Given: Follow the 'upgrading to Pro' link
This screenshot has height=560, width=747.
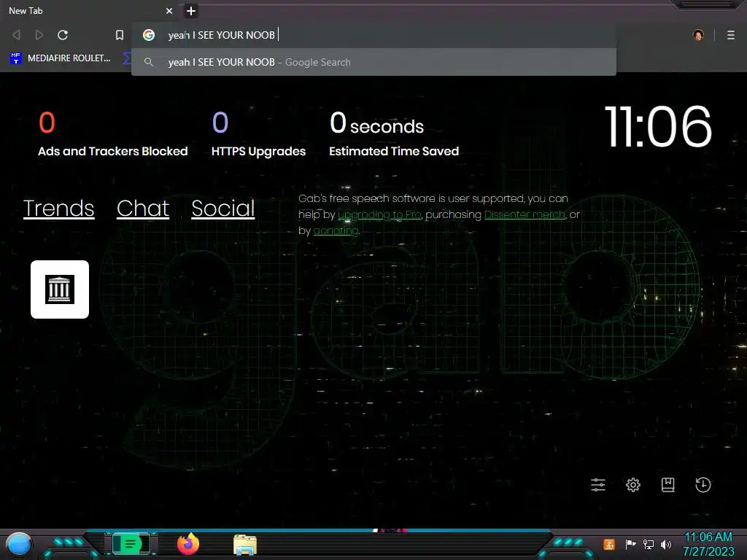Looking at the screenshot, I should (379, 215).
